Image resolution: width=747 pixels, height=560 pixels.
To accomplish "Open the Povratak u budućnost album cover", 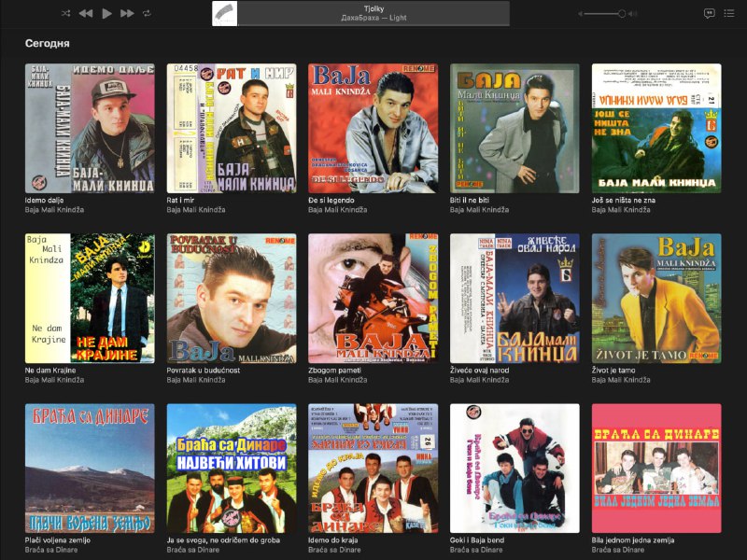I will coord(232,299).
